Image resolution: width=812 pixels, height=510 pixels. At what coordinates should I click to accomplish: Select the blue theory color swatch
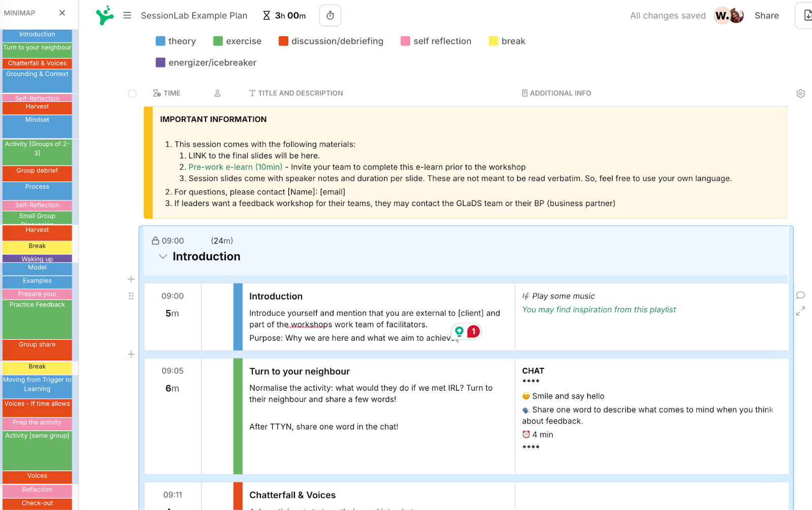[x=159, y=41]
